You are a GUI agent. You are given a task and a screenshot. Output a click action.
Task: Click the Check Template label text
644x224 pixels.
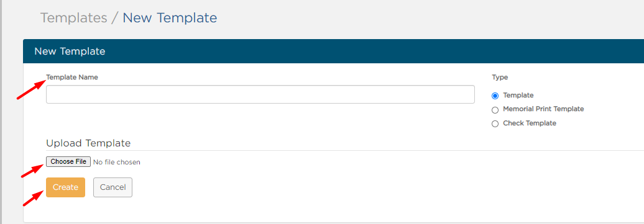pos(530,123)
